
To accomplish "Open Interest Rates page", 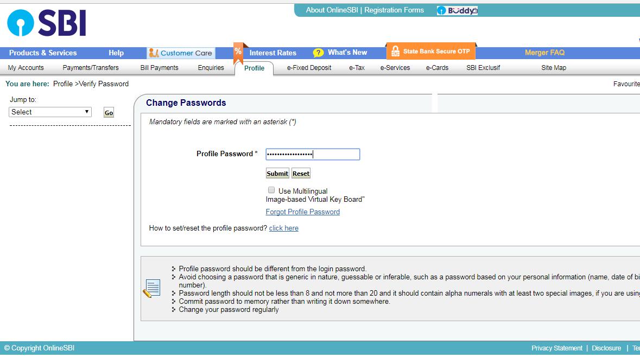I will point(273,53).
